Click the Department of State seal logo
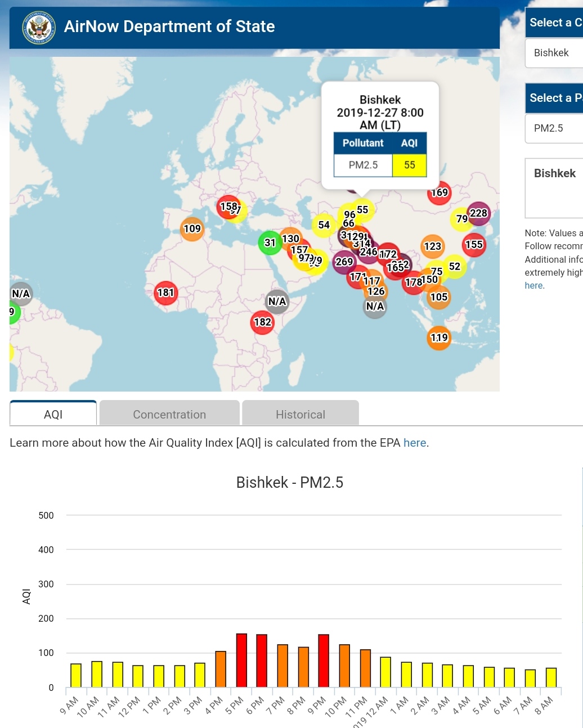The height and width of the screenshot is (728, 583). point(38,27)
